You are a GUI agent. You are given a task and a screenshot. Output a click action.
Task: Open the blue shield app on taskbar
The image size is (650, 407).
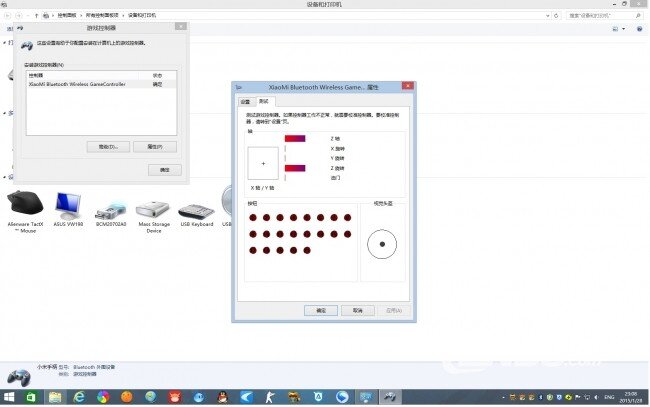point(318,397)
